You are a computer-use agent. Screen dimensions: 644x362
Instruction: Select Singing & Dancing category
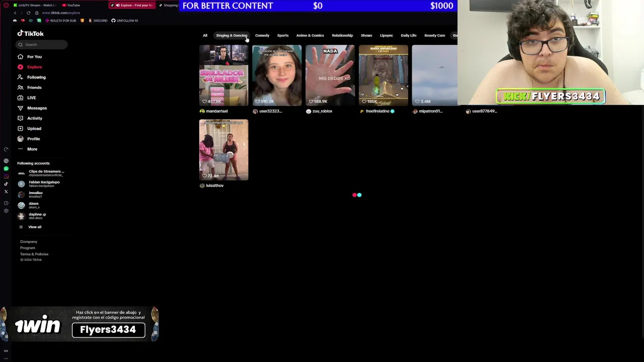[x=231, y=35]
